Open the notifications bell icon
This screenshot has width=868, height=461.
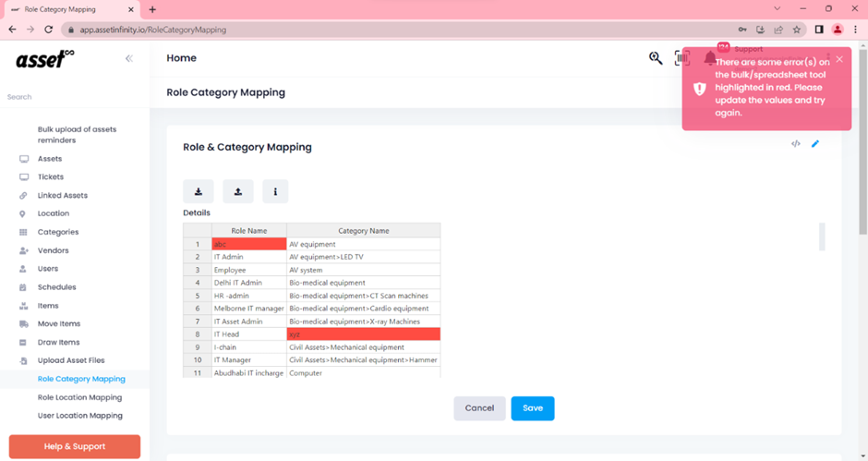709,58
